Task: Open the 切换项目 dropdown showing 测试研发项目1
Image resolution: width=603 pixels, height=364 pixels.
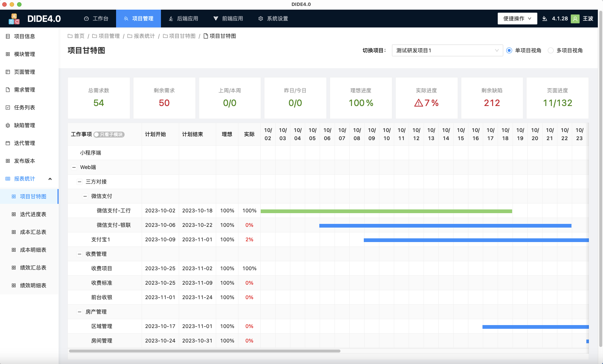Action: 447,50
